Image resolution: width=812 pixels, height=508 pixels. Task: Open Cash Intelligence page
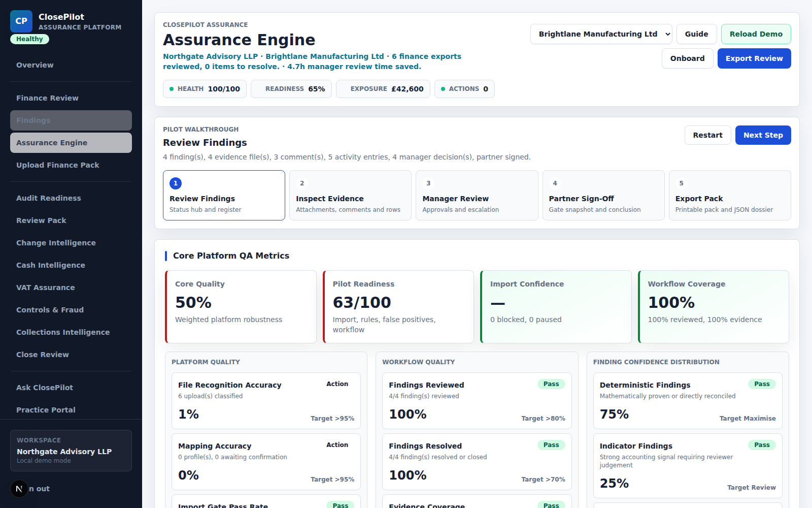click(x=71, y=265)
